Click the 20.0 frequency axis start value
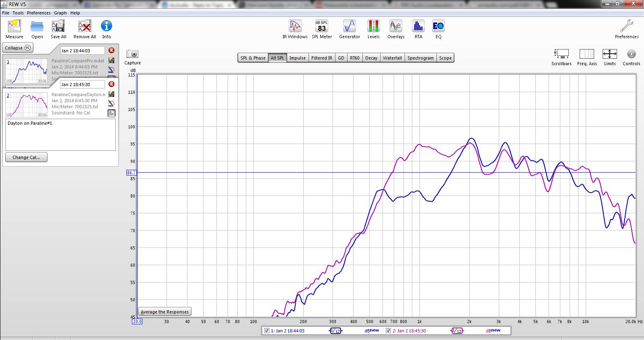This screenshot has width=644, height=340. (x=137, y=321)
